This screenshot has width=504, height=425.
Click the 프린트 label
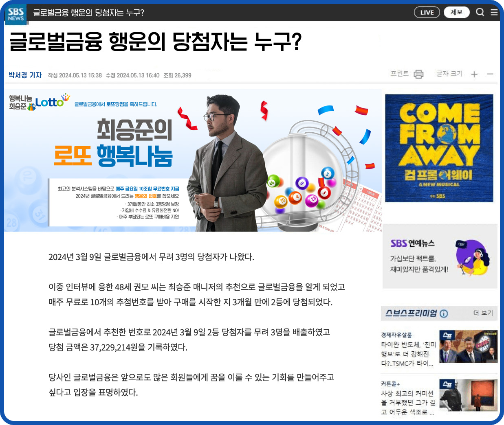tap(400, 74)
